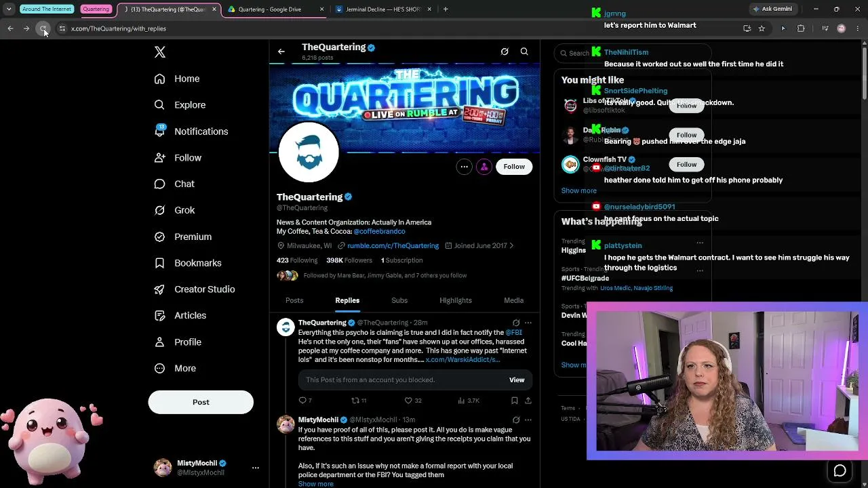Open Premium from the sidebar
The image size is (868, 488).
coord(182,237)
